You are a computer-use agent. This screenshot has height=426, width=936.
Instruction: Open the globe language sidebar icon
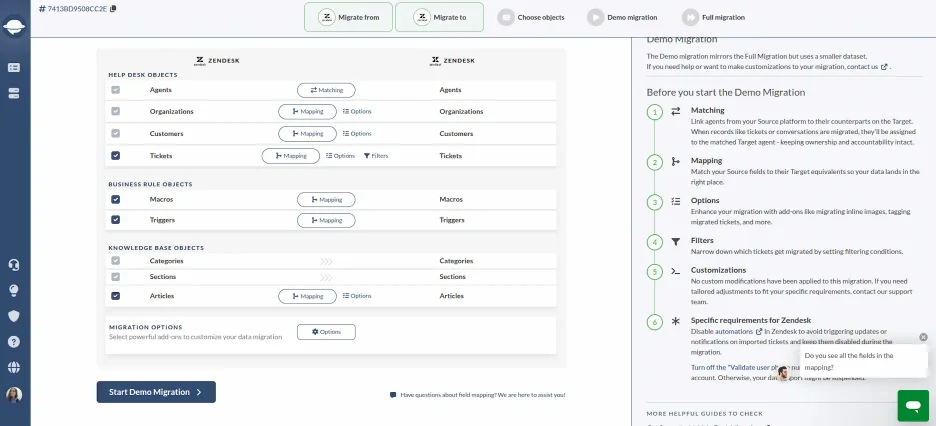(14, 367)
